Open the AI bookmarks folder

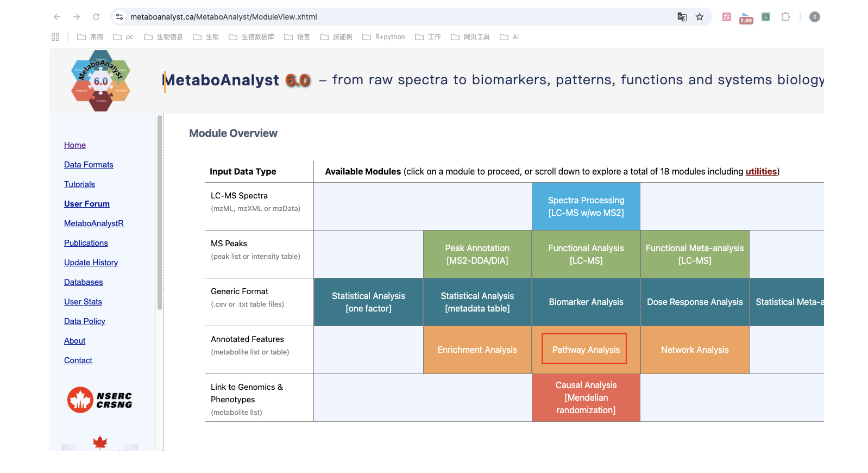[510, 37]
